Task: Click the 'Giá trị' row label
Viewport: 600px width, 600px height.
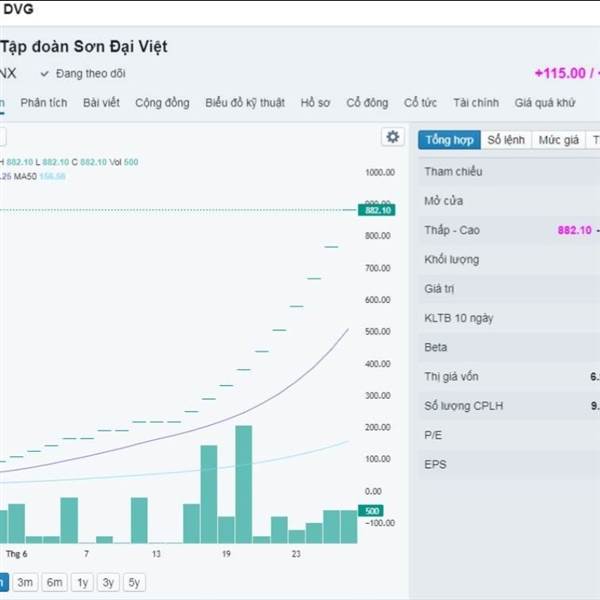Action: (x=439, y=289)
